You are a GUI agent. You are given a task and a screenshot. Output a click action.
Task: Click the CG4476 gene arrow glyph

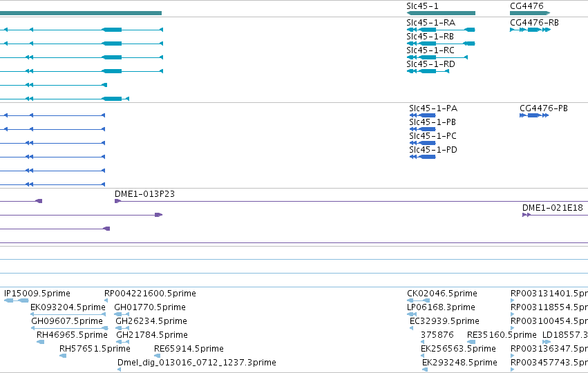[x=530, y=13]
